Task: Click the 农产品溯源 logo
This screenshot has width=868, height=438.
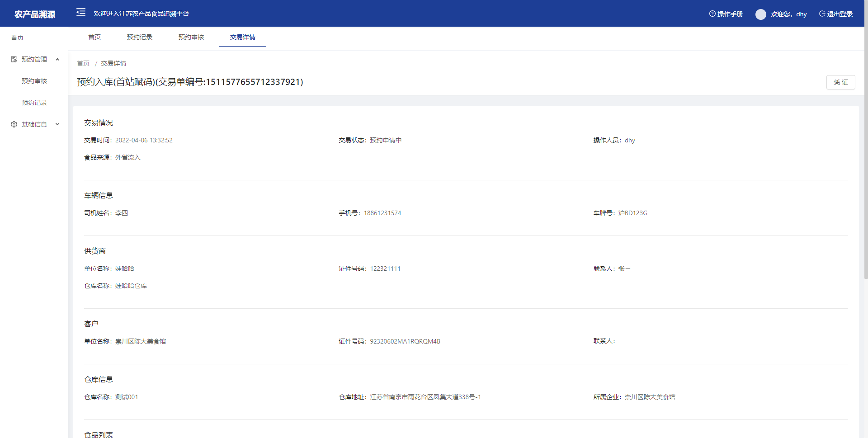Action: [34, 14]
